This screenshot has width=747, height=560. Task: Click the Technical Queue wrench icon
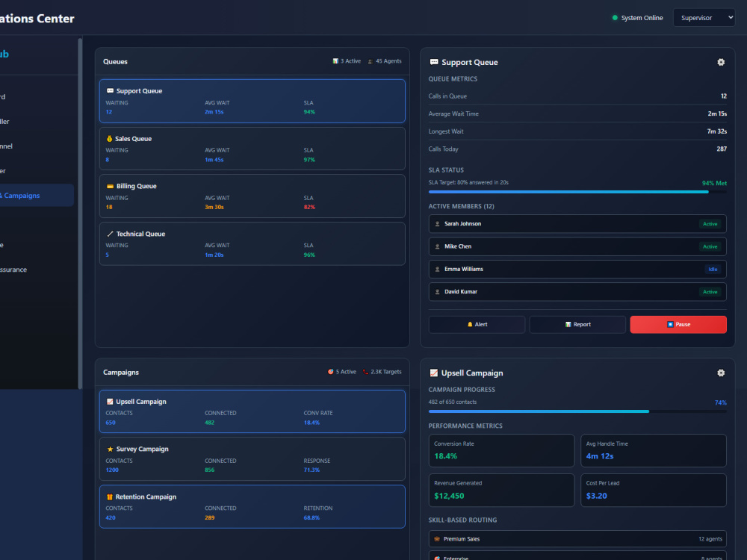coord(110,234)
